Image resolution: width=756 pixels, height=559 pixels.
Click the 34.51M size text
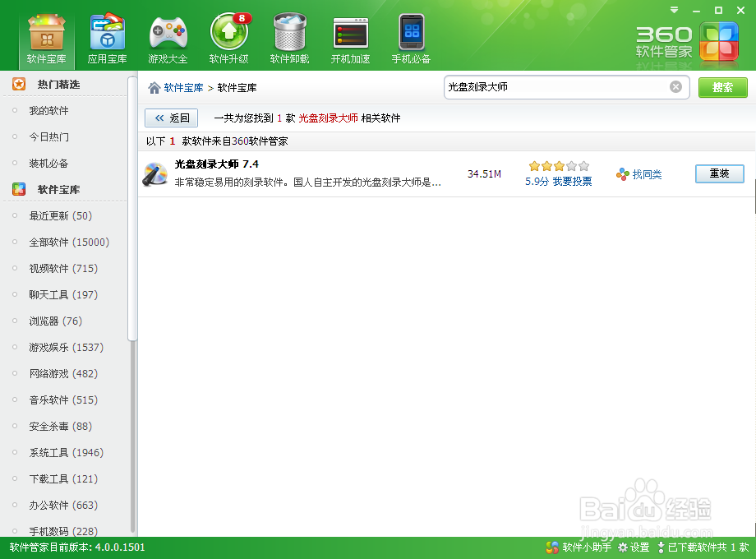coord(484,174)
